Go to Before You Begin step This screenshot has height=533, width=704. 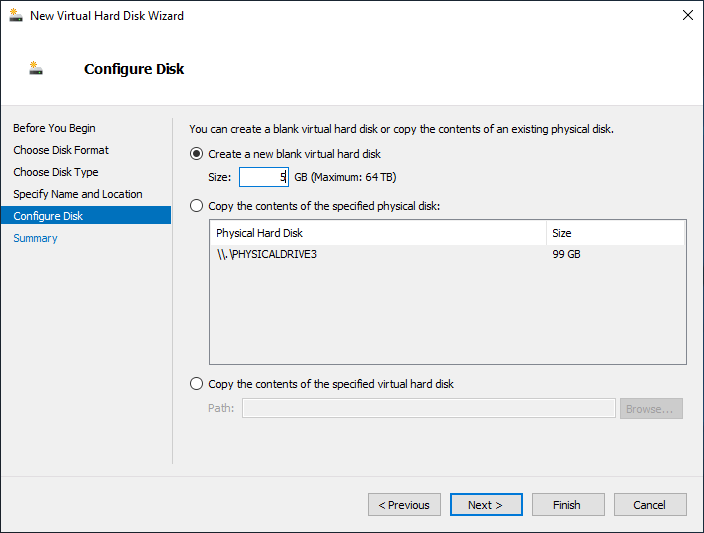[54, 128]
